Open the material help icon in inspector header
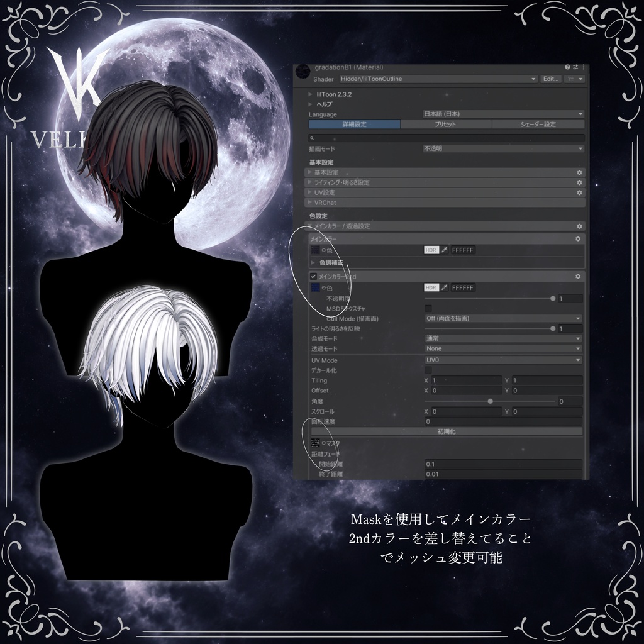Viewport: 644px width, 644px height. click(567, 67)
